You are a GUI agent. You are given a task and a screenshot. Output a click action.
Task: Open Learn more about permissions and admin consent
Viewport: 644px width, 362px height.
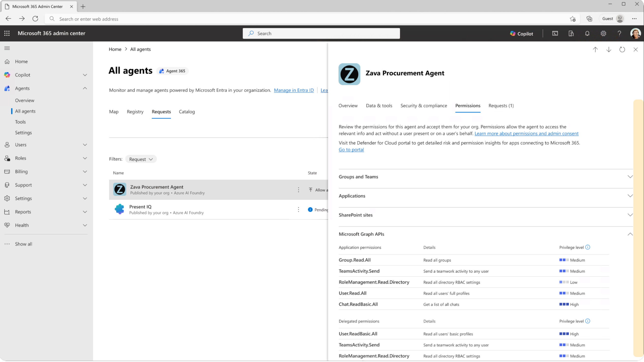pyautogui.click(x=527, y=133)
